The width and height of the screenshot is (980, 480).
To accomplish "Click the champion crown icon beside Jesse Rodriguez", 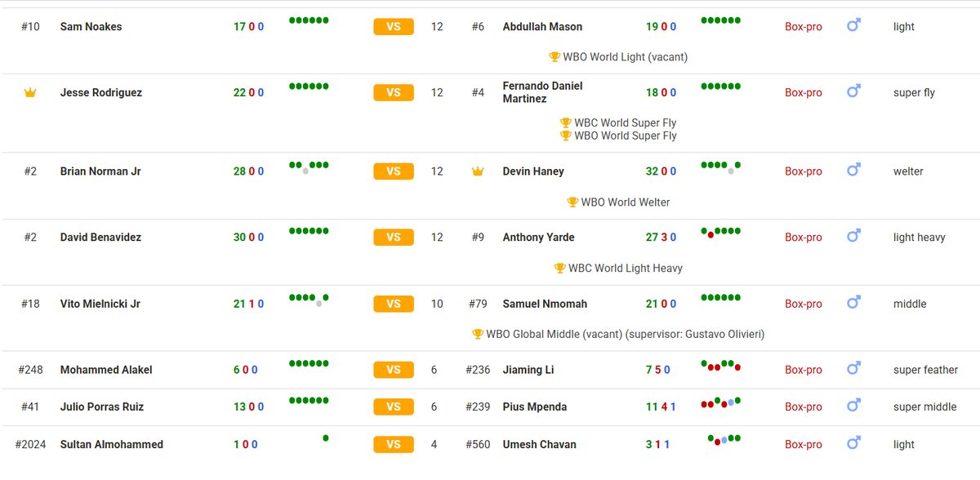I will pyautogui.click(x=30, y=93).
